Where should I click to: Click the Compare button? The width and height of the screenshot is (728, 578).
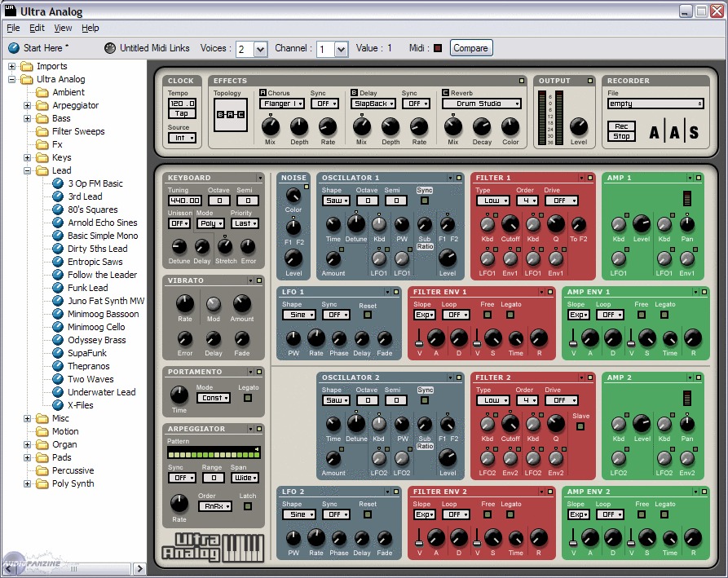pos(470,48)
